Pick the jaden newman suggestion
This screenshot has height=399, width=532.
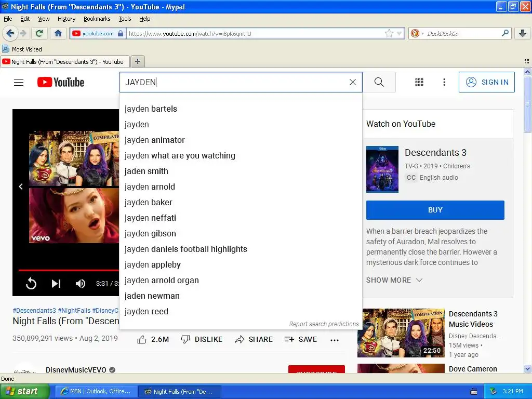click(x=241, y=296)
